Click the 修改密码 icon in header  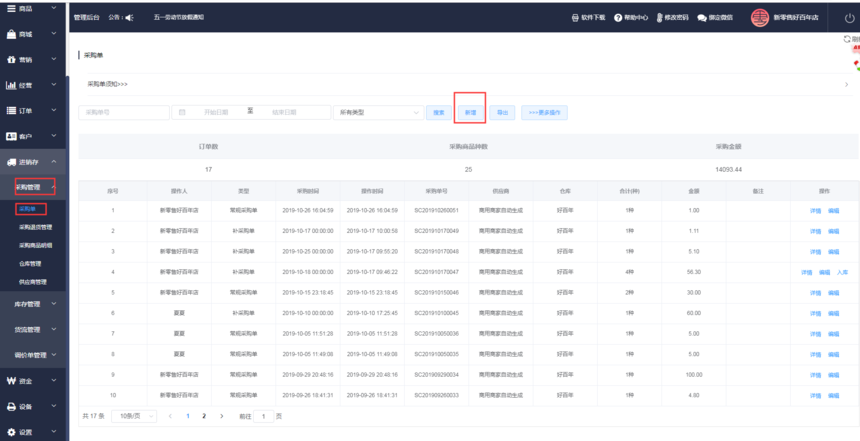point(659,18)
